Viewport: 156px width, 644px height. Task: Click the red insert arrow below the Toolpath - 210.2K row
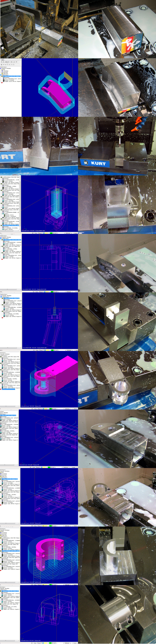click(2, 83)
